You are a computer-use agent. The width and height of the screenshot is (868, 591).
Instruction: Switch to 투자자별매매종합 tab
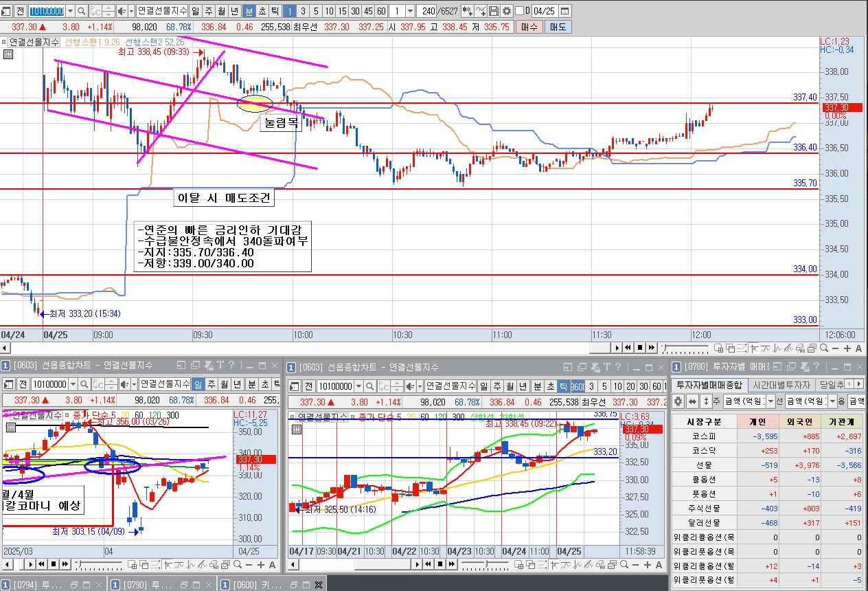coord(709,384)
